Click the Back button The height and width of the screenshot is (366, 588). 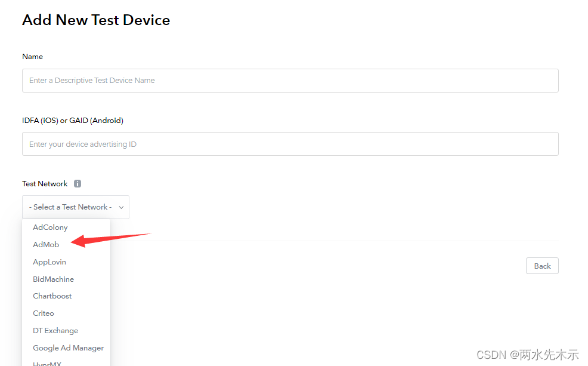(541, 266)
